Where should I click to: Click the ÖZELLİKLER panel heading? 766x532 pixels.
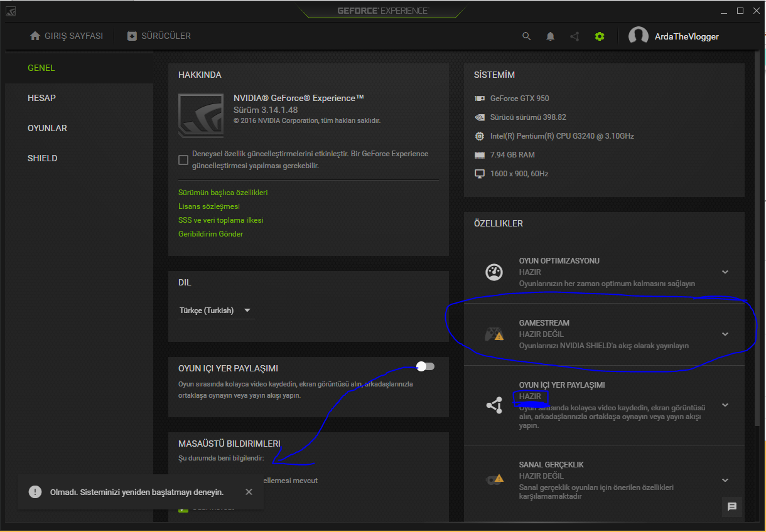tap(499, 223)
